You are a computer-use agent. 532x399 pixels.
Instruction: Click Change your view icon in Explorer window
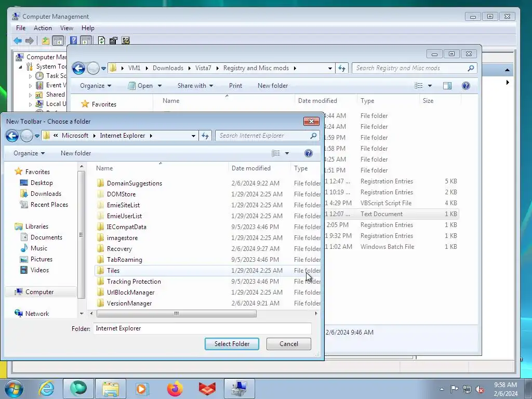click(x=419, y=86)
